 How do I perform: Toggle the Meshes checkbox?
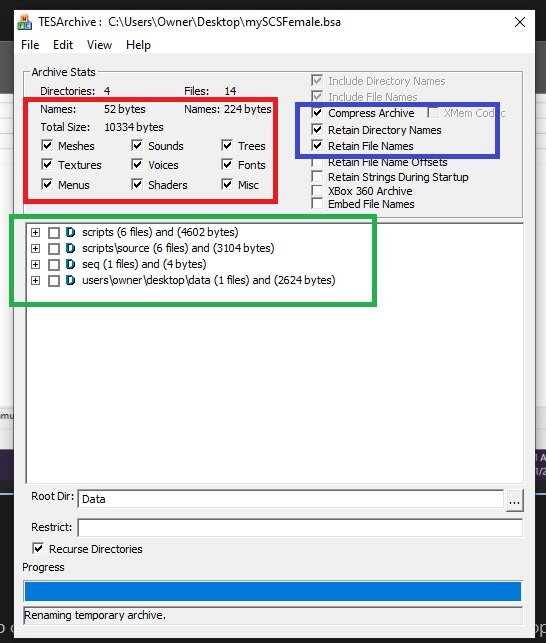[x=47, y=146]
